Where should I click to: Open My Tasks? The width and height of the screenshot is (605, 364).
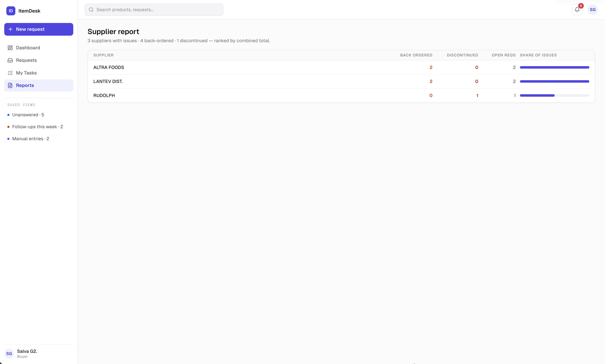(x=39, y=73)
